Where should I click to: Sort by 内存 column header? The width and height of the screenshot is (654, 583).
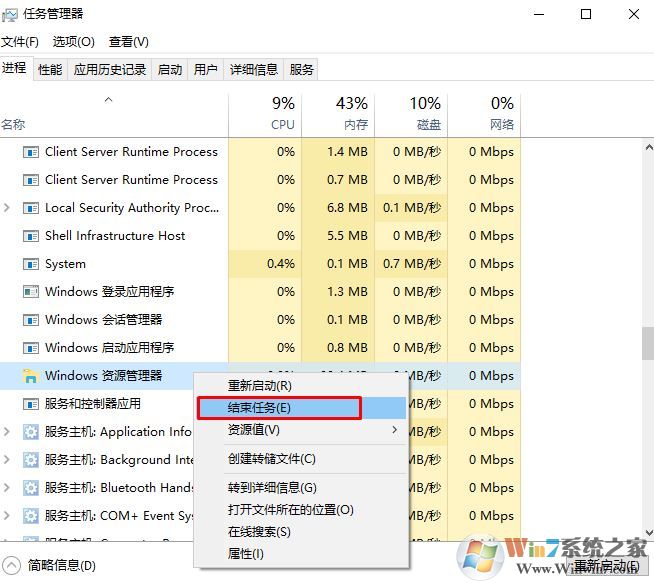point(338,115)
